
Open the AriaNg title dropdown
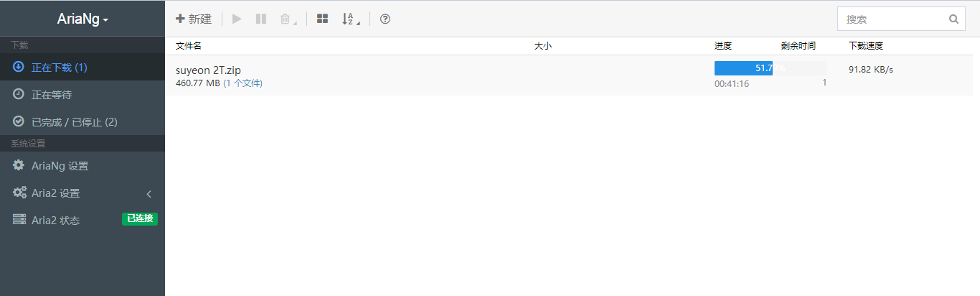(83, 20)
